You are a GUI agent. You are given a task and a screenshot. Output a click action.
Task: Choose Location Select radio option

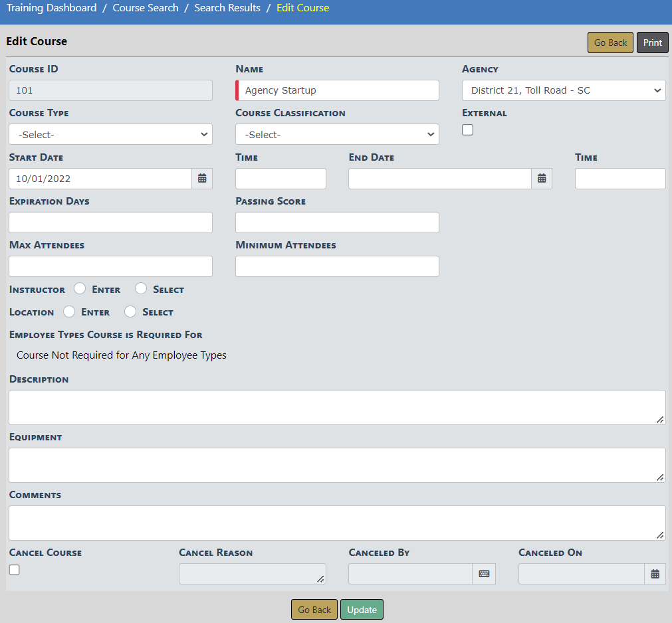[130, 311]
